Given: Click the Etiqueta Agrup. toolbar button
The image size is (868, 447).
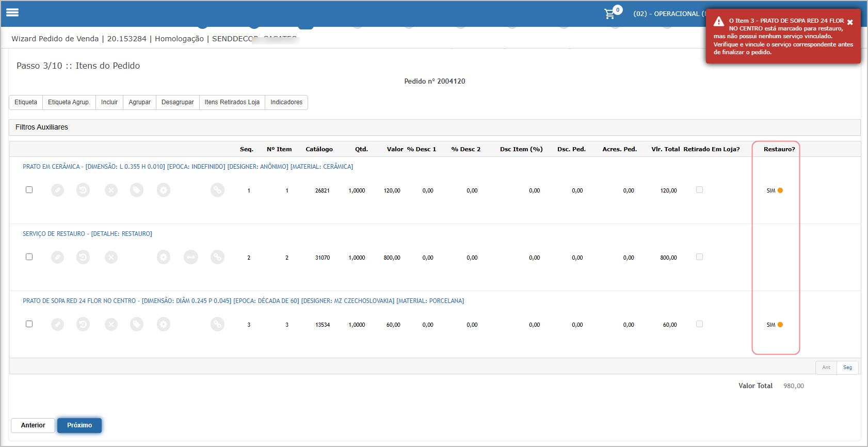Looking at the screenshot, I should point(69,102).
